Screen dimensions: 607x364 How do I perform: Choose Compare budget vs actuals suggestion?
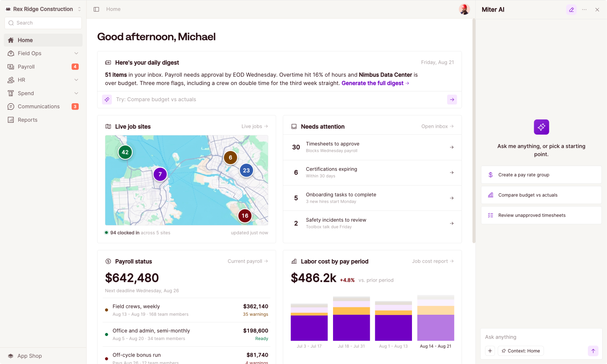[541, 195]
